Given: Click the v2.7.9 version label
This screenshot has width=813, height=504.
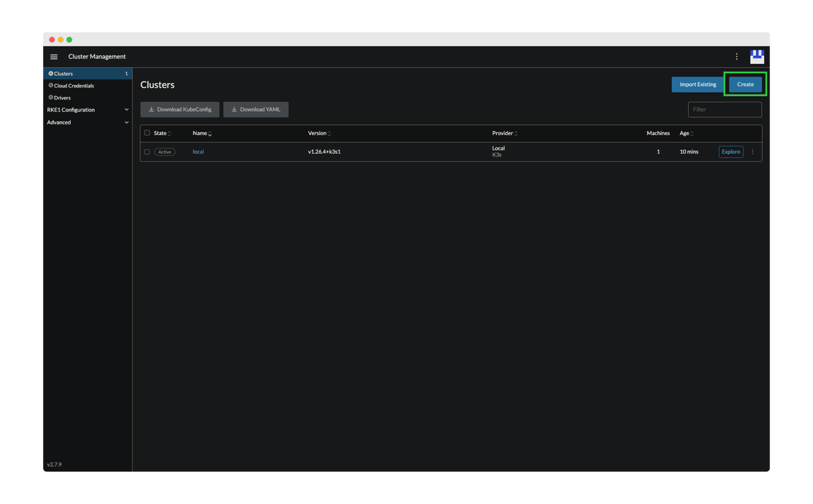Looking at the screenshot, I should (54, 464).
